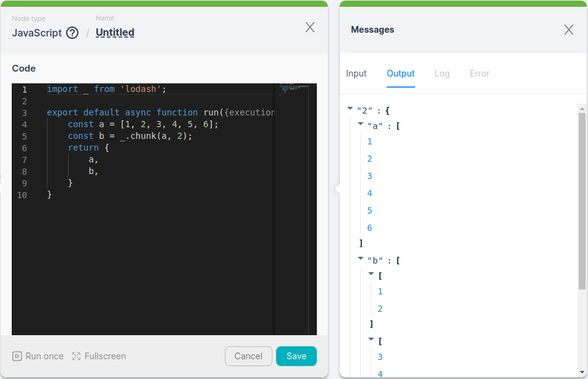Switch to the Log tab
This screenshot has width=588, height=379.
click(442, 73)
